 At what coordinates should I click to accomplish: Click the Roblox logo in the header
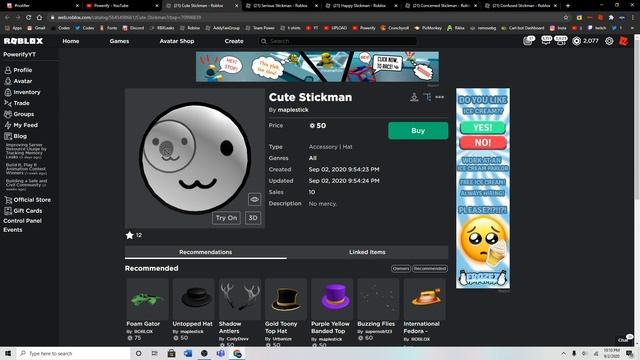pyautogui.click(x=23, y=41)
